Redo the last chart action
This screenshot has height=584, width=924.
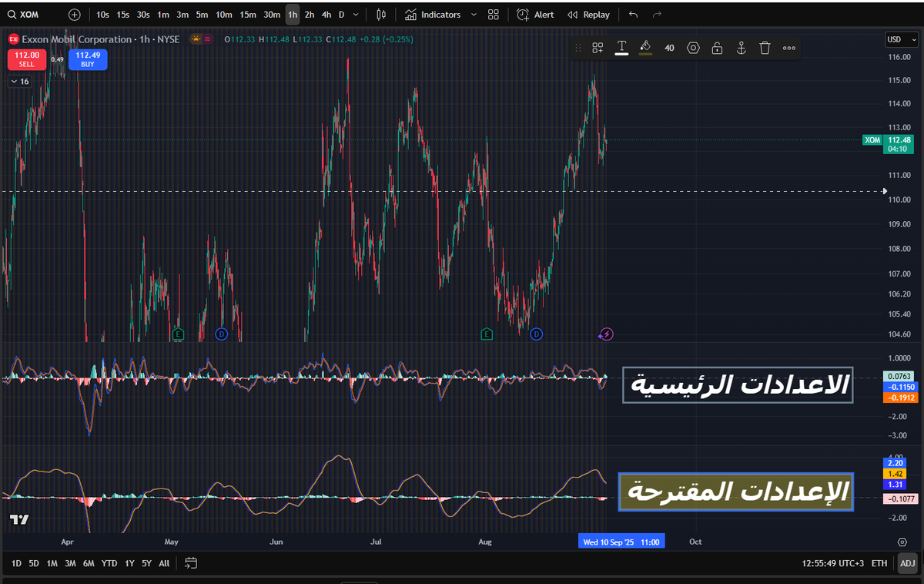click(657, 15)
